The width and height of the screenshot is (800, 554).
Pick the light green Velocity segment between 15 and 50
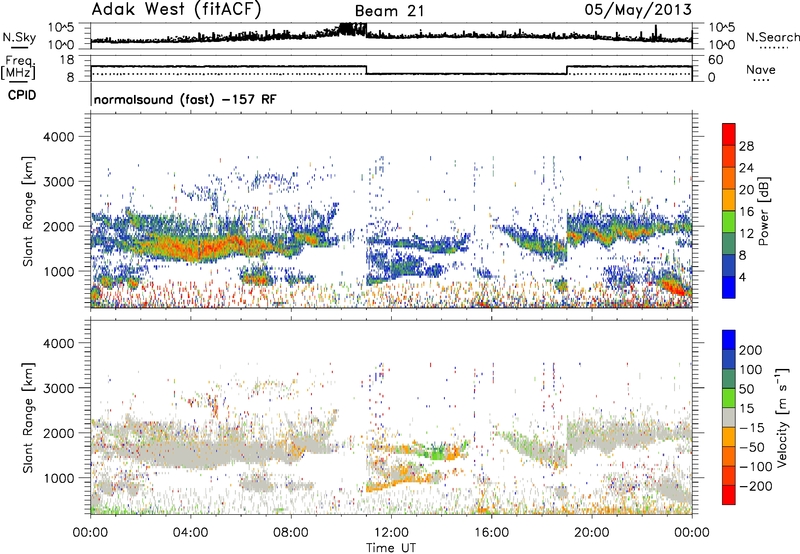pos(729,398)
